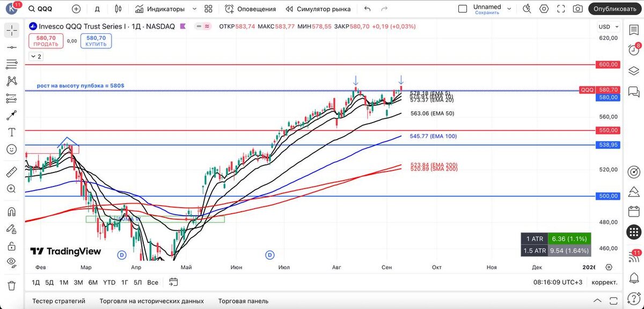644x309 pixels.
Task: Select the ruler measure tool
Action: click(x=11, y=172)
